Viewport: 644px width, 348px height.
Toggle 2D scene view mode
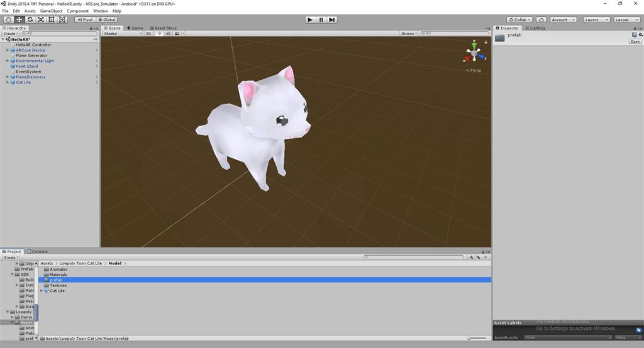148,34
